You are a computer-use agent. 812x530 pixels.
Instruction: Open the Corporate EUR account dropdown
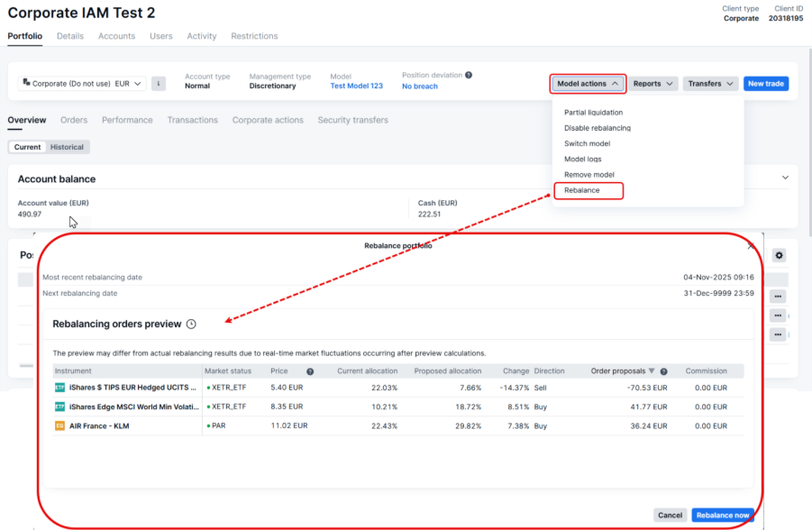[82, 84]
